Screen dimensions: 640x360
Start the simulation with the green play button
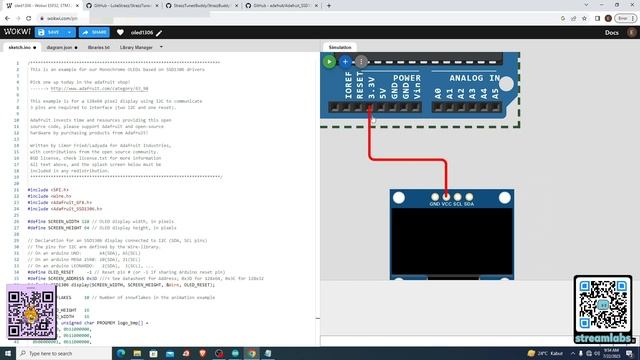[329, 62]
